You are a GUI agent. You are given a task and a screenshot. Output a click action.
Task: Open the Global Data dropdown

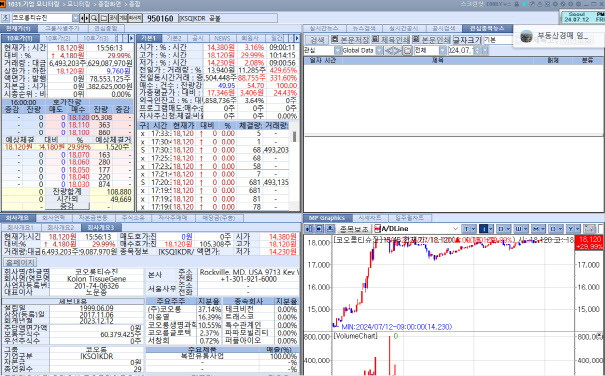(x=379, y=51)
